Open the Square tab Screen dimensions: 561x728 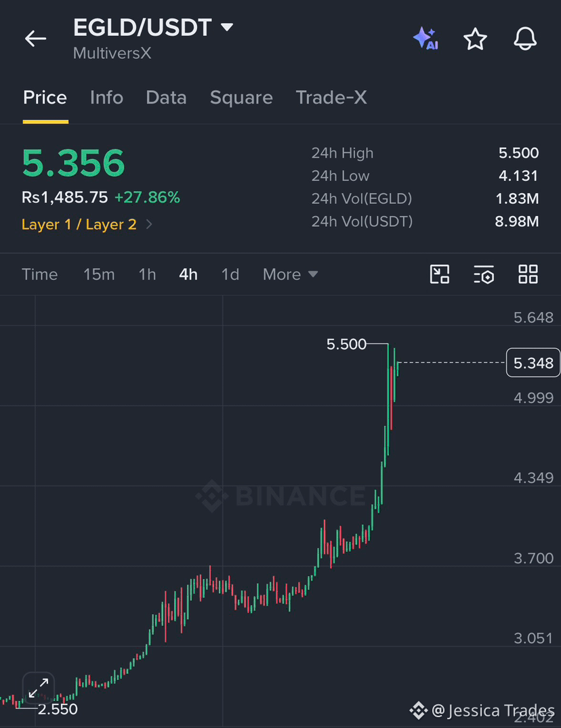click(x=241, y=98)
